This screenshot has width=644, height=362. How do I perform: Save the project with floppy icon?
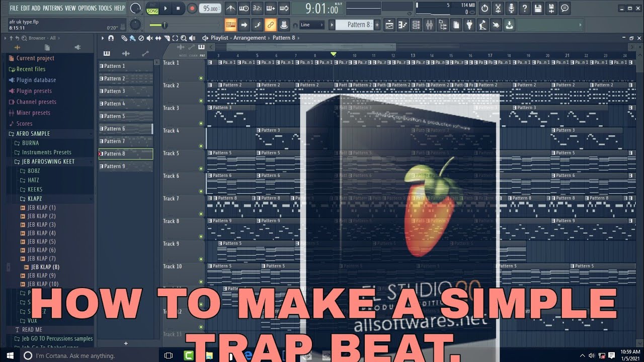[x=538, y=8]
